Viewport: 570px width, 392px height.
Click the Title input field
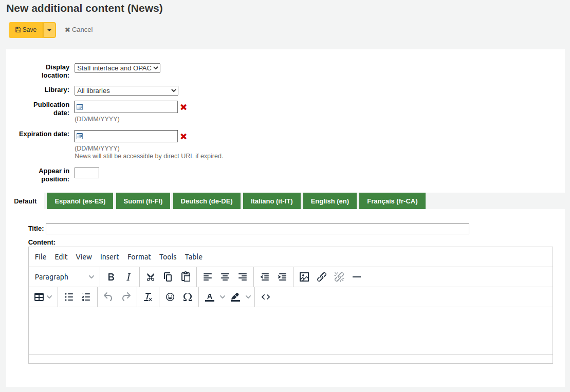(x=258, y=229)
